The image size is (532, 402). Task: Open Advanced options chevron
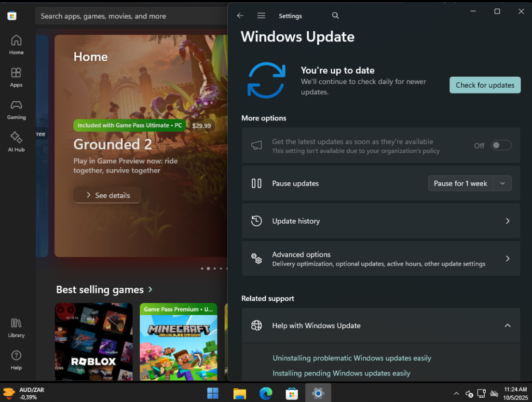click(507, 259)
